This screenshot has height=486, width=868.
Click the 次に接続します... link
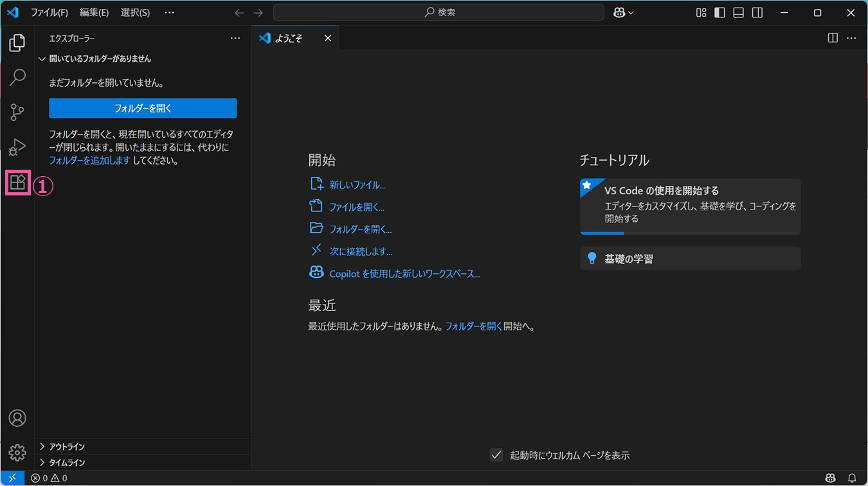coord(361,251)
